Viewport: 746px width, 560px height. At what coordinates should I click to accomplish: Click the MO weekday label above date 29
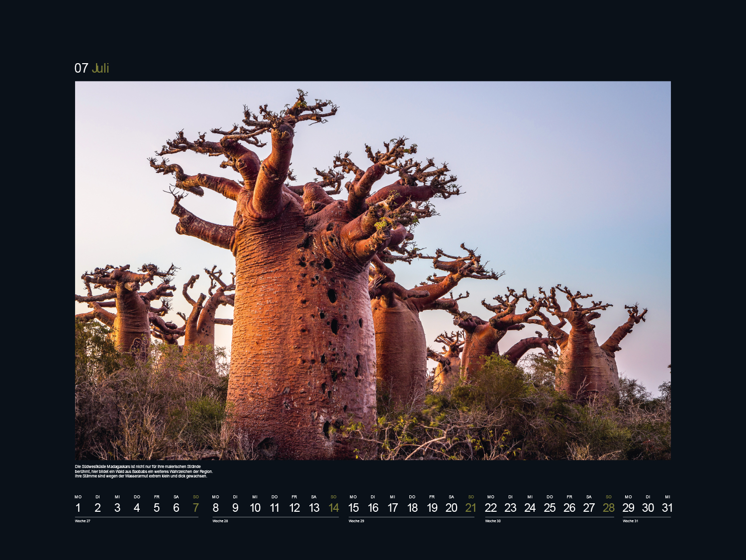(628, 497)
